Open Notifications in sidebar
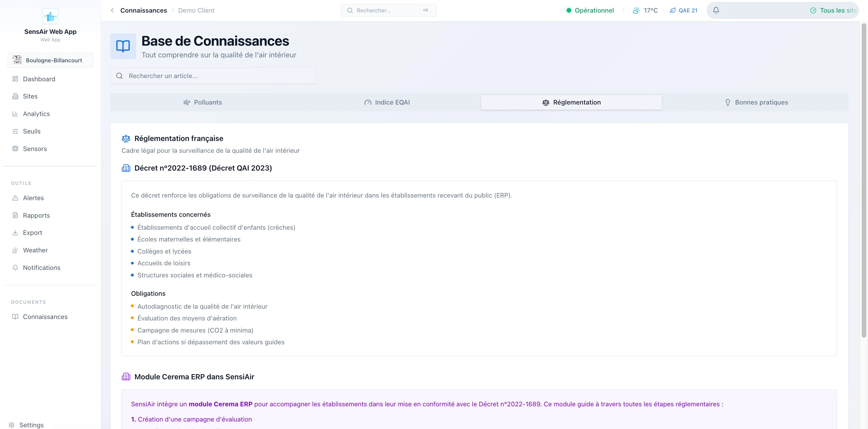Viewport: 868px width, 429px height. tap(50, 268)
